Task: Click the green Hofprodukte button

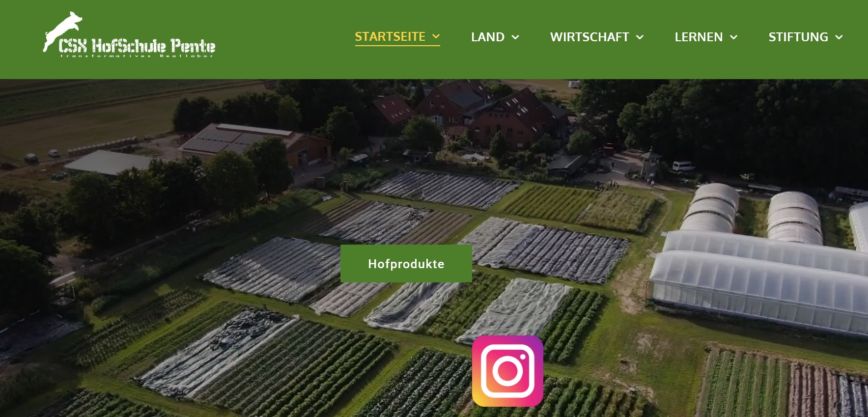Action: (x=406, y=264)
